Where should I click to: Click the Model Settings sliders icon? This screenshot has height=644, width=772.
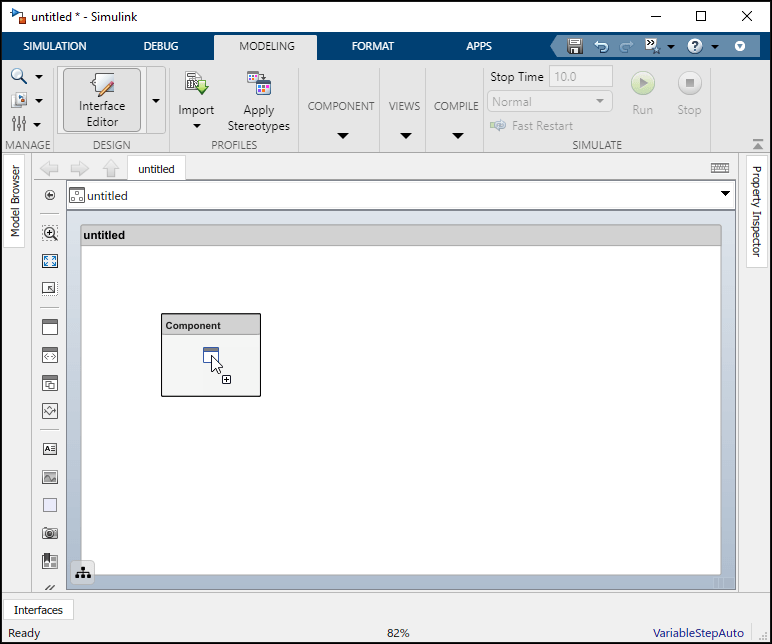[19, 124]
